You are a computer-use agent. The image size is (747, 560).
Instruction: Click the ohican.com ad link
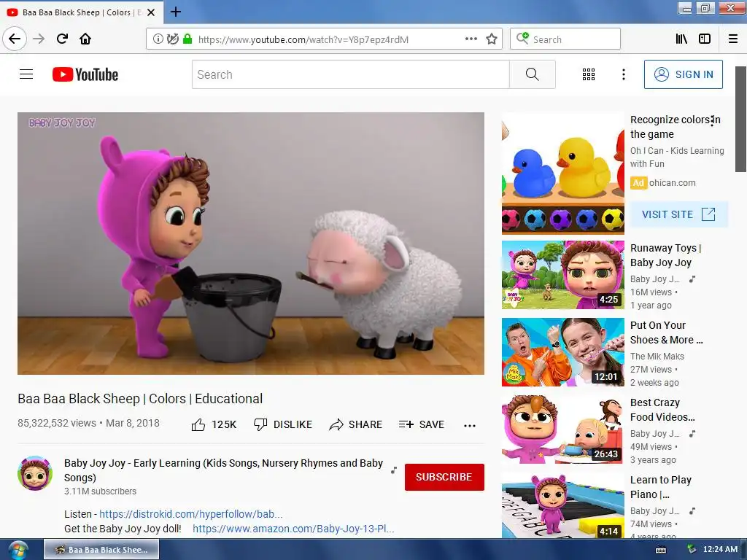(672, 183)
